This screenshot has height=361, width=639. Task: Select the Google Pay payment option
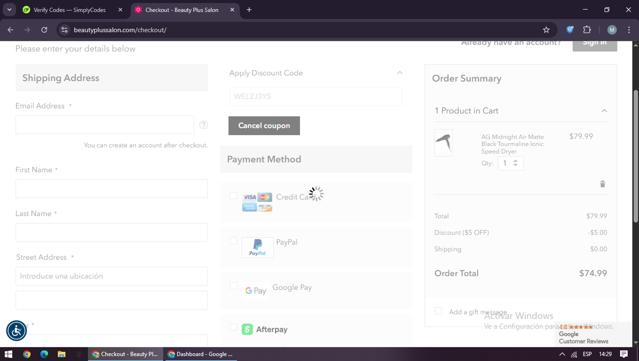(x=234, y=287)
